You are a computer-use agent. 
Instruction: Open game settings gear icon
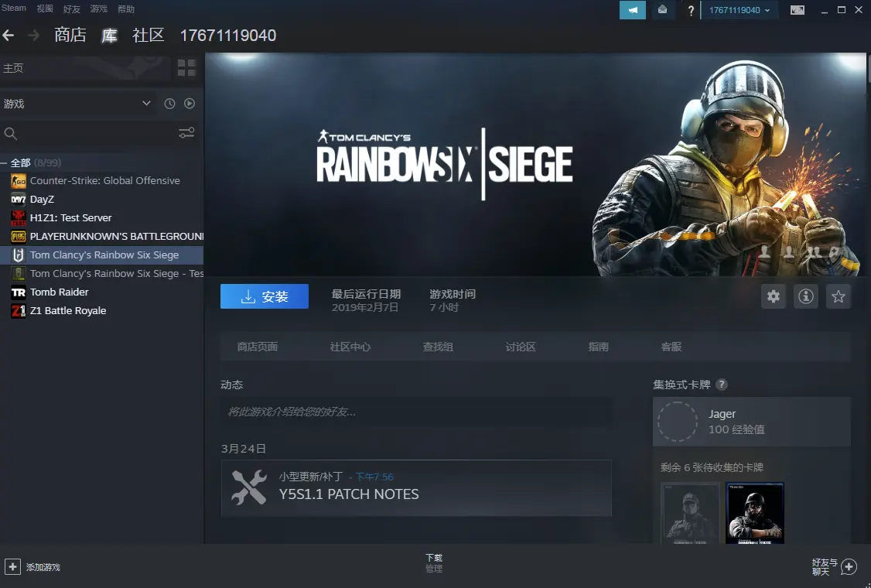(774, 296)
